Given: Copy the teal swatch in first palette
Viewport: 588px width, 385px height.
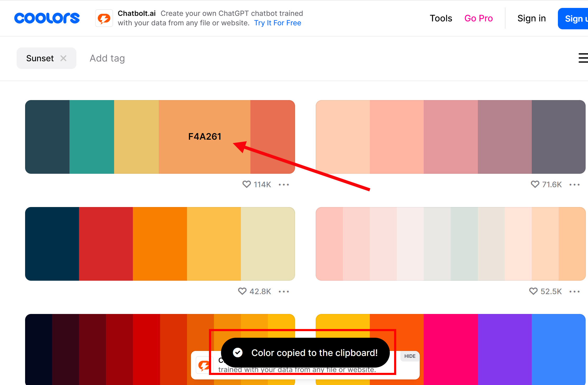Looking at the screenshot, I should (92, 137).
